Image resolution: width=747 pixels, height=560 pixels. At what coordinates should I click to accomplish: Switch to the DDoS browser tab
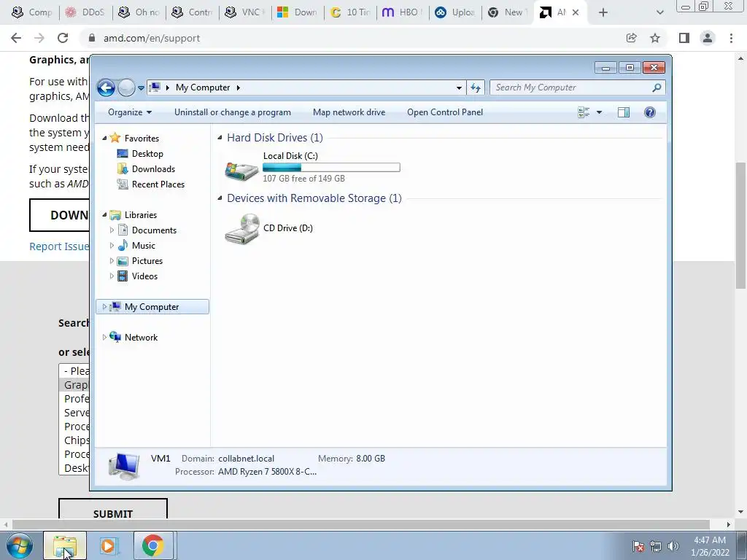[x=86, y=12]
